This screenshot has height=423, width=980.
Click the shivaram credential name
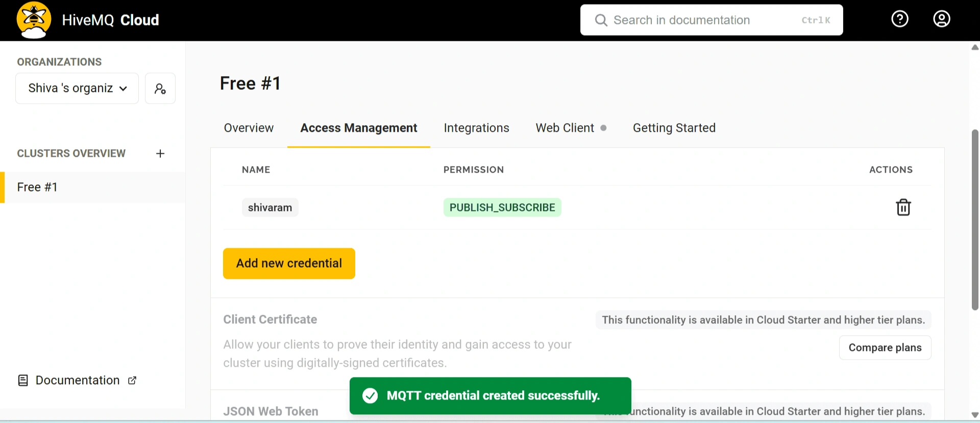pyautogui.click(x=270, y=207)
